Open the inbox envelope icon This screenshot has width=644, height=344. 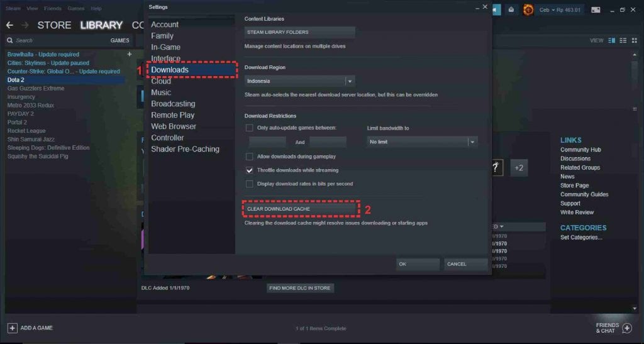click(x=511, y=9)
